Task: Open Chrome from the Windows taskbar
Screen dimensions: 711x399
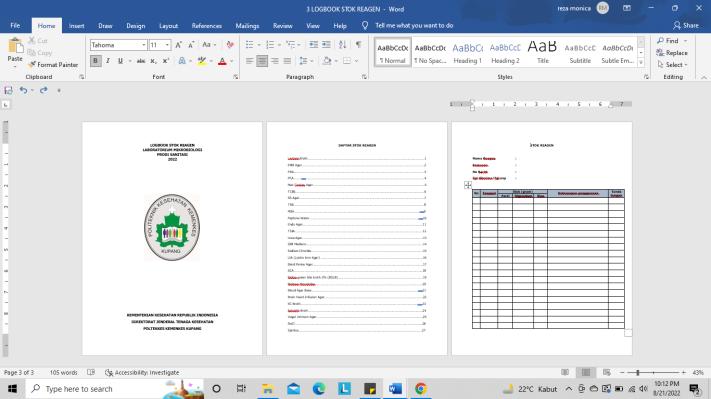Action: pos(421,389)
